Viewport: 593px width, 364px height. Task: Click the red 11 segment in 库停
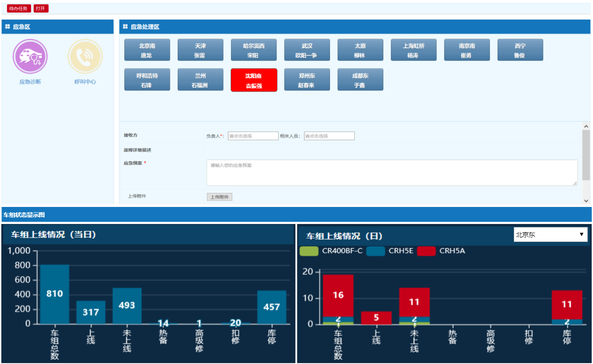pyautogui.click(x=567, y=304)
